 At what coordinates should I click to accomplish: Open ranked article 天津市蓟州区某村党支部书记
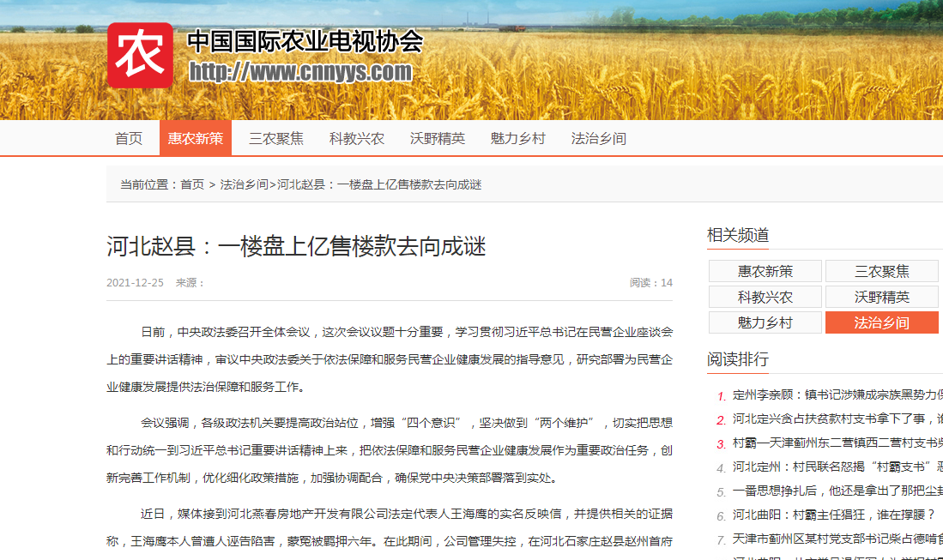coord(837,539)
